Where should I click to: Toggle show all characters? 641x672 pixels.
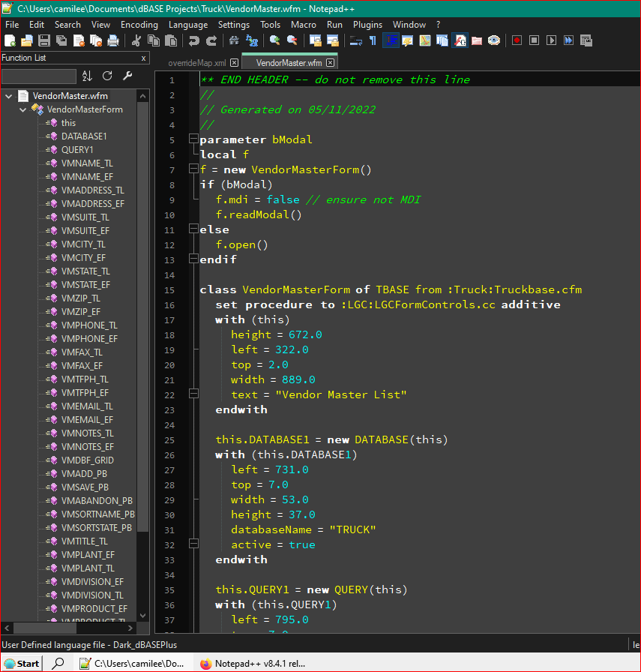point(373,40)
